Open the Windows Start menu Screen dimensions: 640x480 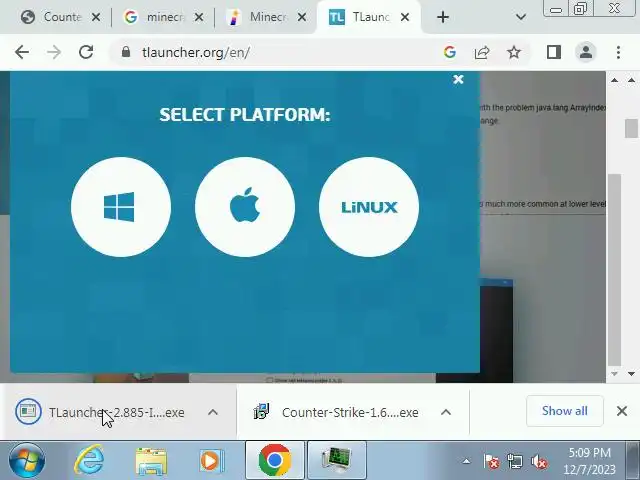27,460
